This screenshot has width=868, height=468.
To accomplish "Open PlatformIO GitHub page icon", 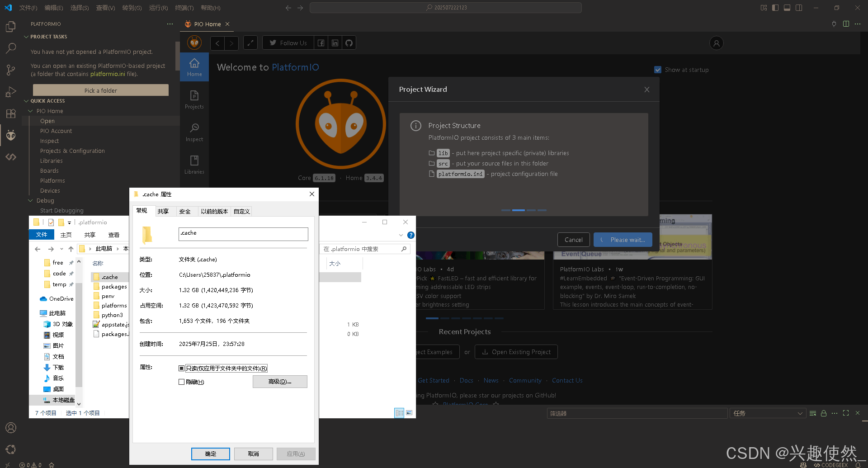I will pos(349,43).
